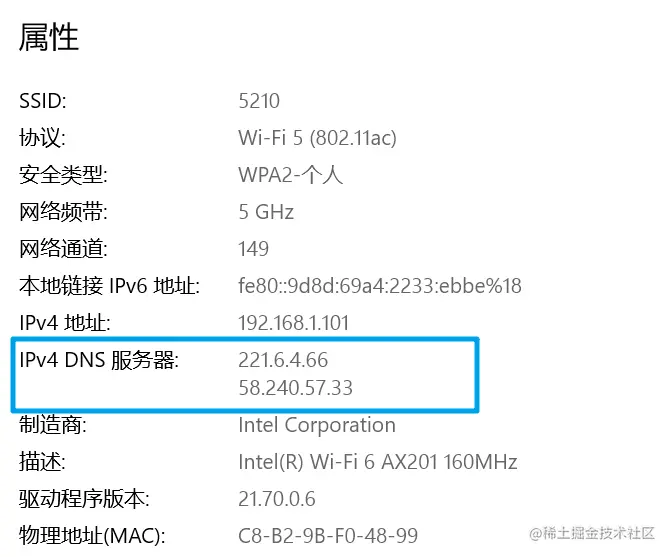Image resolution: width=671 pixels, height=557 pixels.
Task: Click the 制造商 label
Action: click(x=53, y=425)
